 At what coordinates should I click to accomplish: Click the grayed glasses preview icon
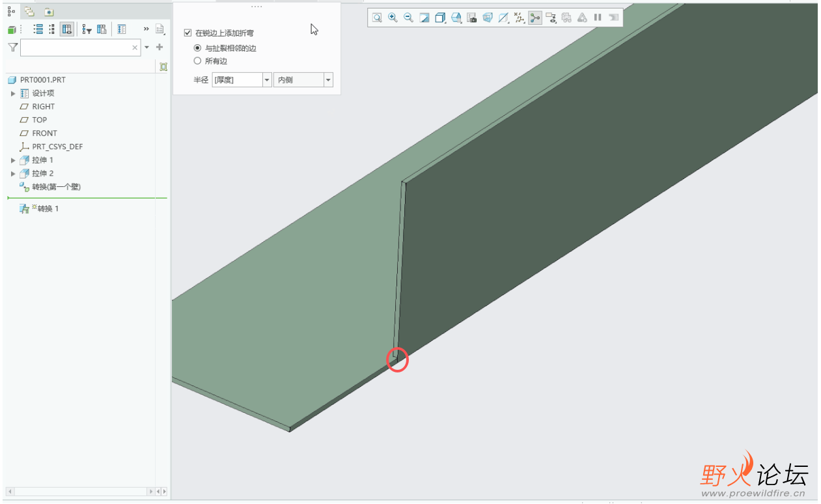coord(566,18)
